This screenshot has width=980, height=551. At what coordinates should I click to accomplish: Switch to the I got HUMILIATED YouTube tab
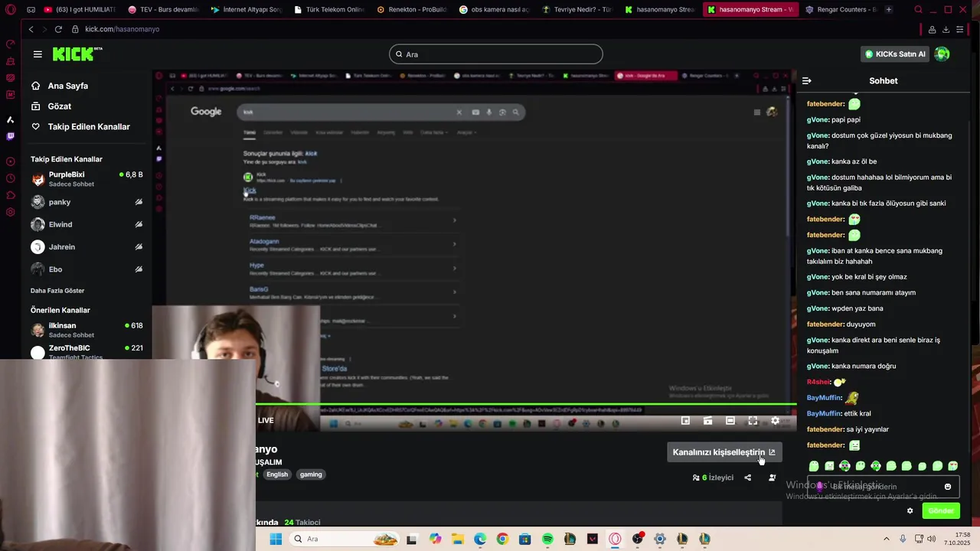click(80, 10)
